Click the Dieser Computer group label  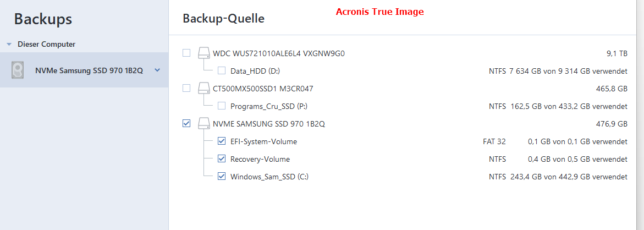[46, 44]
